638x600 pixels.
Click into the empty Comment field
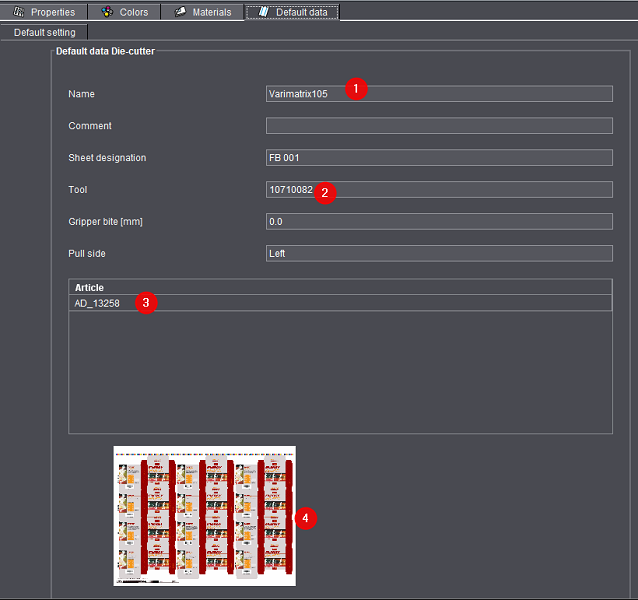[x=439, y=126]
